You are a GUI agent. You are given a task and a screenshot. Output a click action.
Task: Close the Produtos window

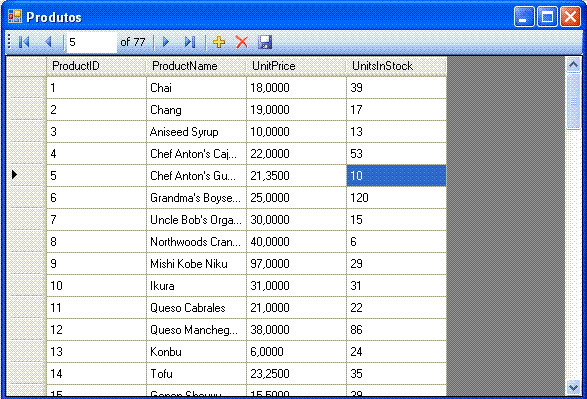pyautogui.click(x=570, y=17)
